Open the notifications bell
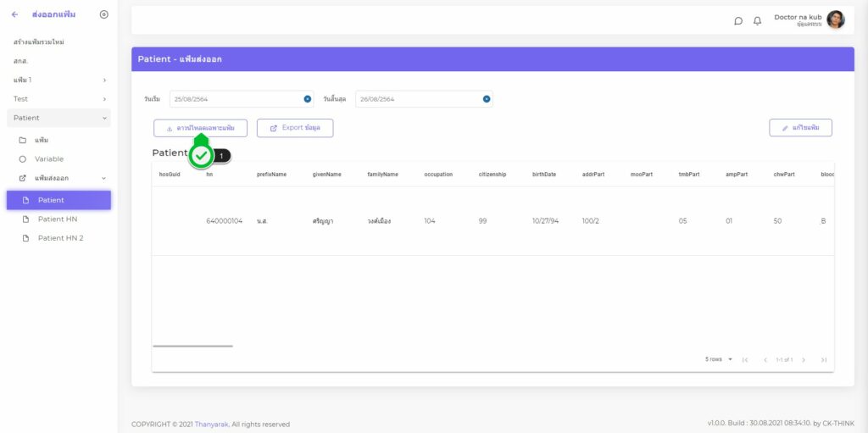 point(757,21)
